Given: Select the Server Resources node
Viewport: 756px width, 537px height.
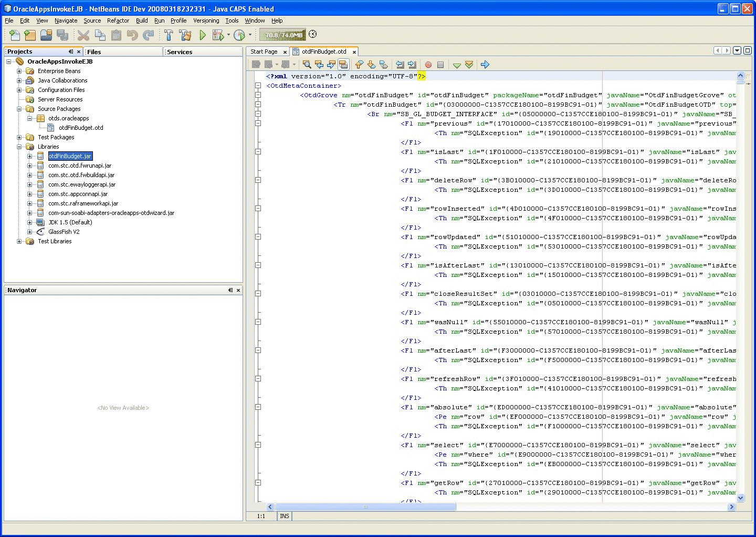Looking at the screenshot, I should click(x=60, y=99).
